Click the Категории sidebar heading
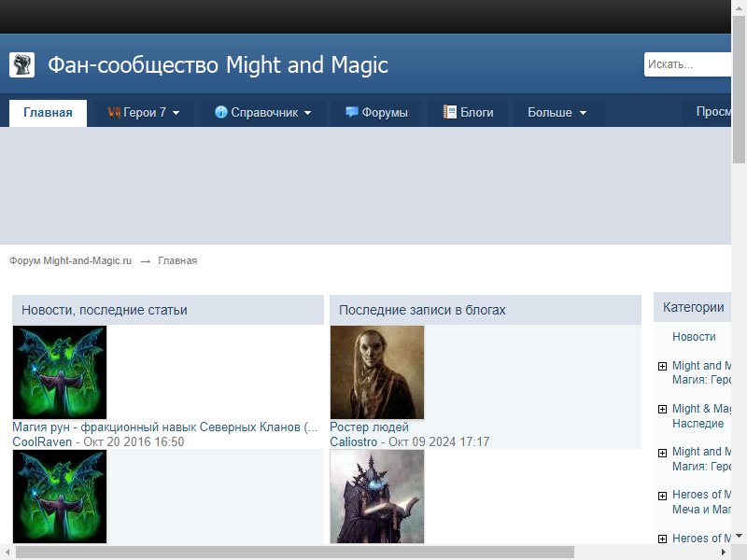The height and width of the screenshot is (560, 747). (x=693, y=307)
